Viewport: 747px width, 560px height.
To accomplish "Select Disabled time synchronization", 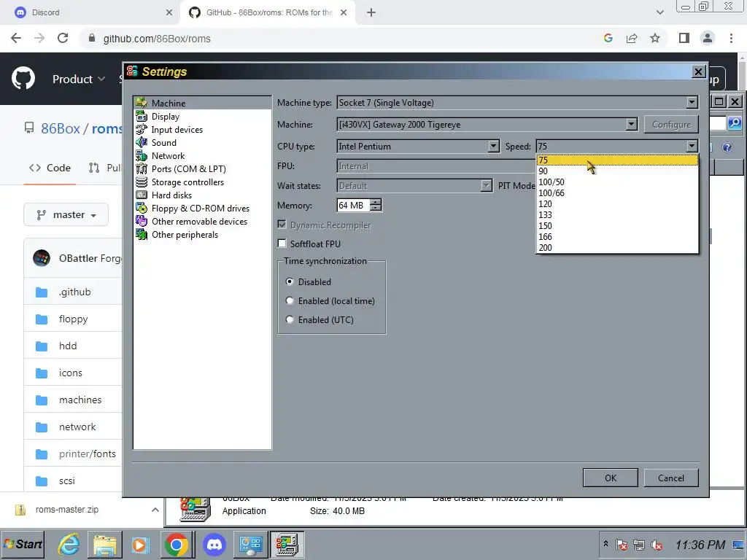I will 289,281.
